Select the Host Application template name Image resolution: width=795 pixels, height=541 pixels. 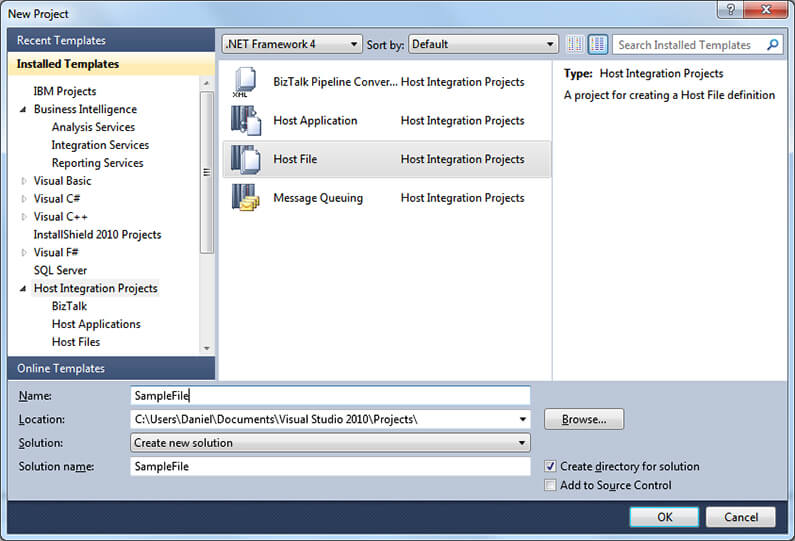point(315,121)
